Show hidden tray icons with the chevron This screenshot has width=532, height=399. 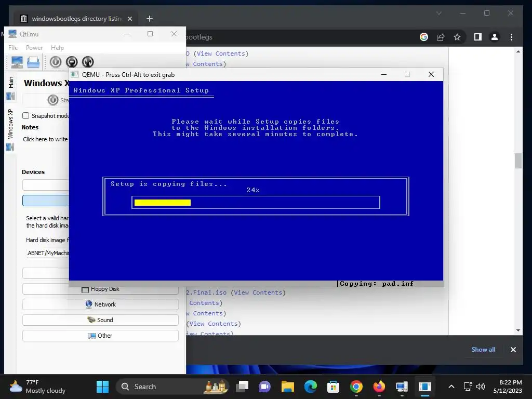pos(451,387)
